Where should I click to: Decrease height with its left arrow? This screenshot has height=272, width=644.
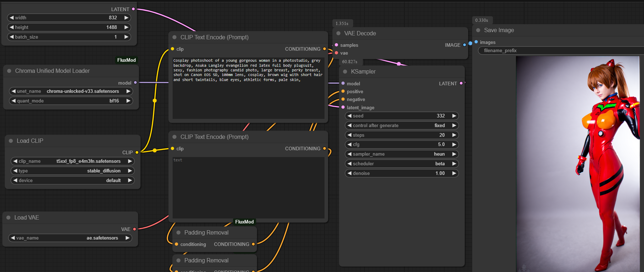[x=11, y=27]
